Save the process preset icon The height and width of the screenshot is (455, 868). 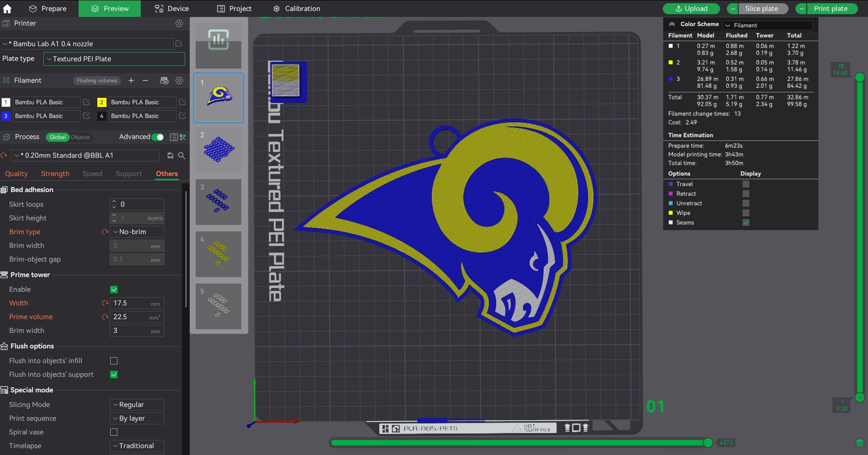coord(170,155)
